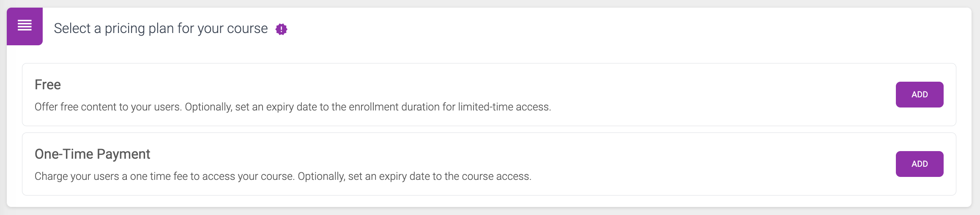Add the Free pricing plan

tap(919, 94)
